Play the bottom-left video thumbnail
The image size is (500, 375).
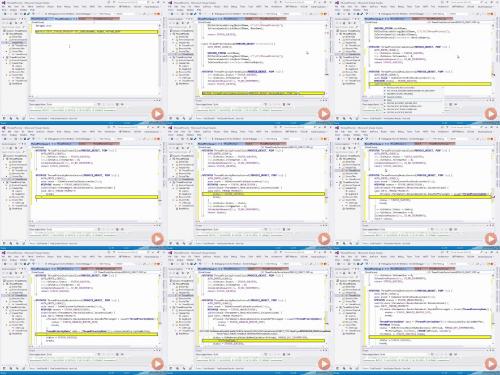coord(157,364)
